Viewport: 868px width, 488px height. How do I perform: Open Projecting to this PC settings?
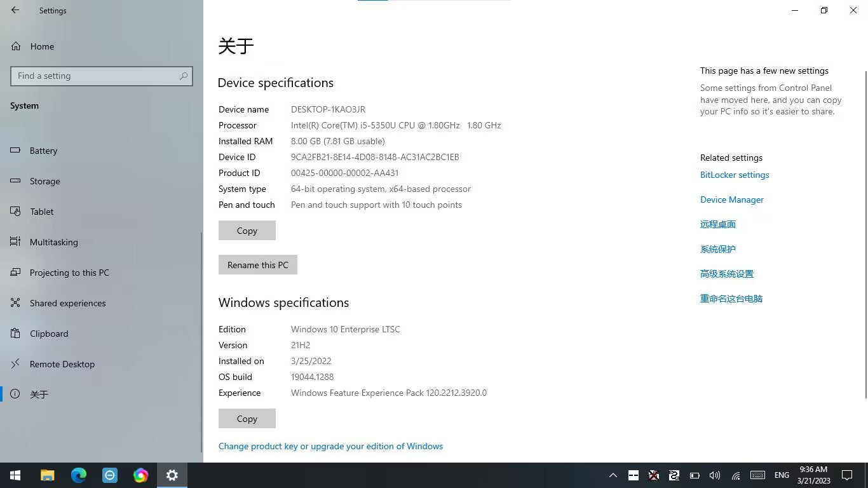coord(69,273)
